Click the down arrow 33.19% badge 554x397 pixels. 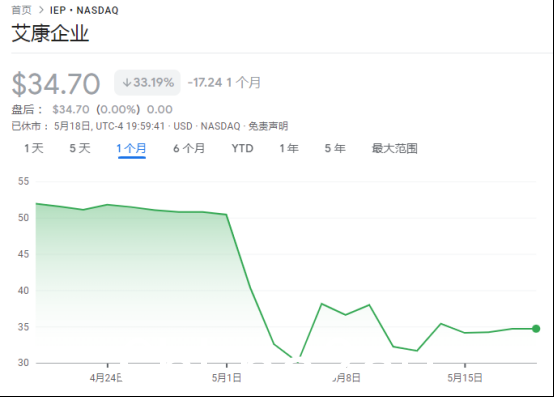click(147, 83)
